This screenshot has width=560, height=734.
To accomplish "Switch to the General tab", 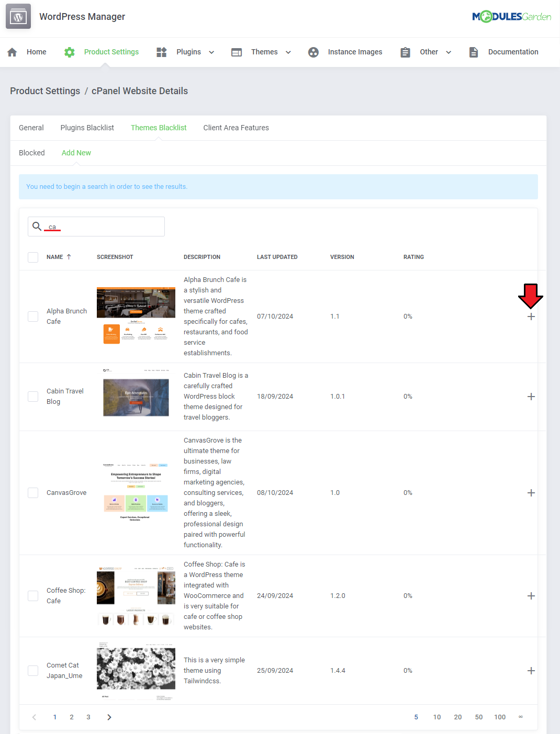I will (x=31, y=128).
